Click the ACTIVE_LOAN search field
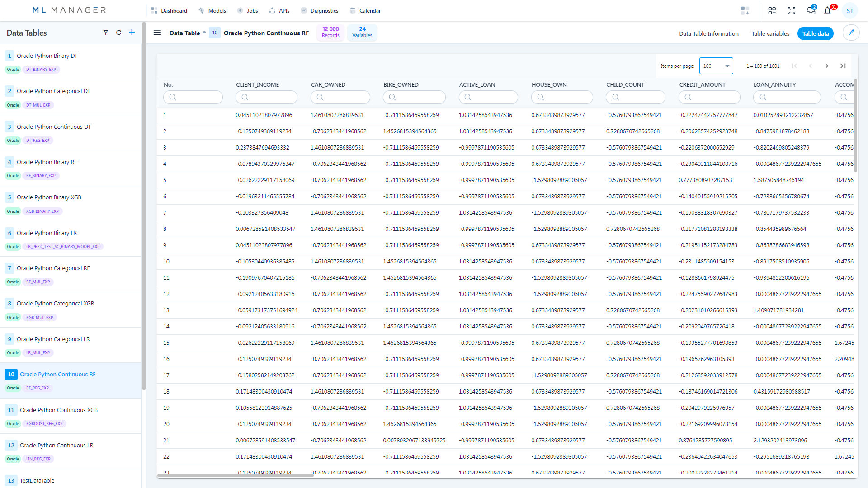 488,97
